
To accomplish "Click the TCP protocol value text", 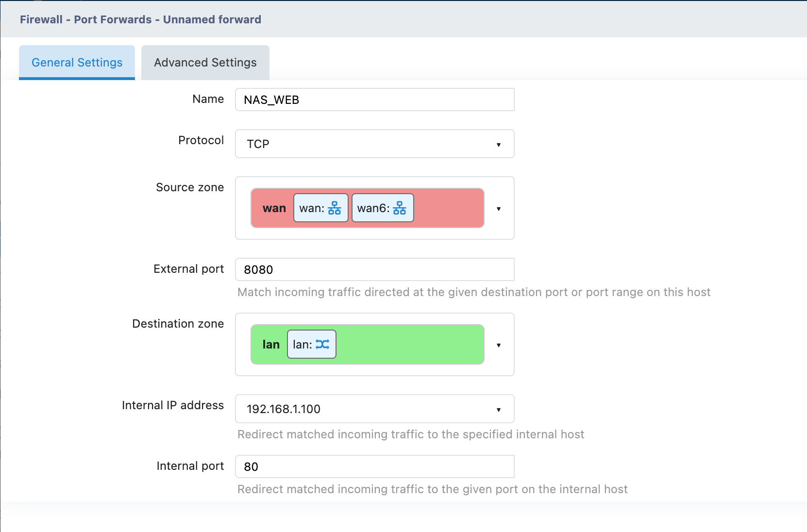I will tap(258, 144).
